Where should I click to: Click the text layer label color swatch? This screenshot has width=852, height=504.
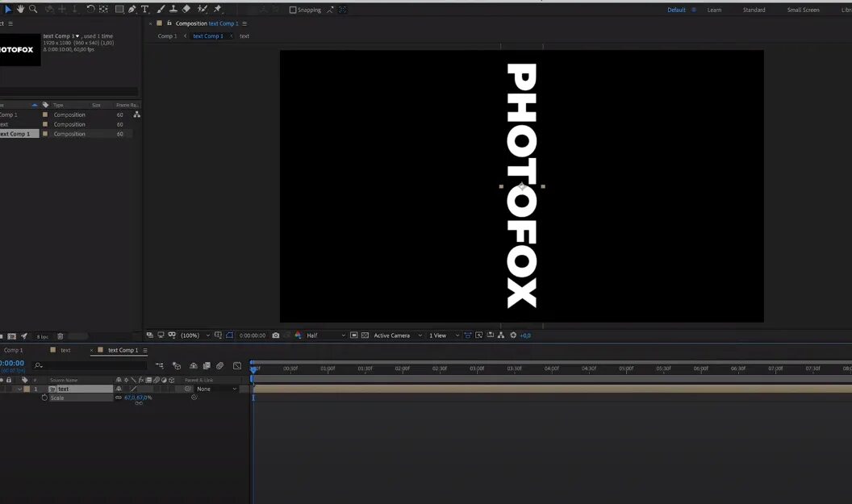point(27,389)
